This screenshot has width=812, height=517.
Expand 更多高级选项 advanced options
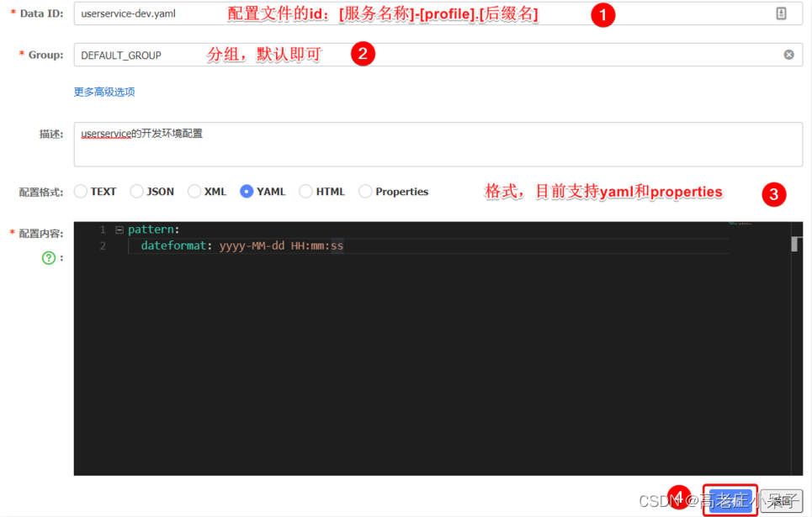103,92
